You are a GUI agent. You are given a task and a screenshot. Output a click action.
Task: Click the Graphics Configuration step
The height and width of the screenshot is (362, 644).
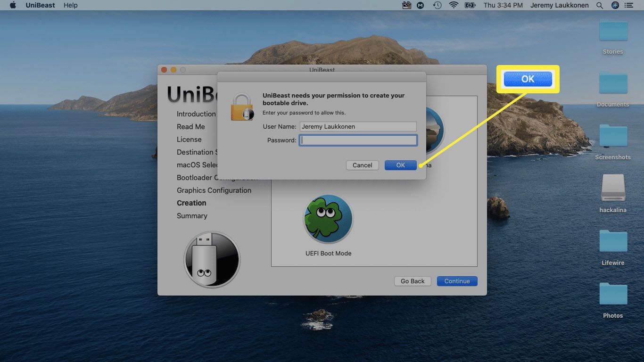214,190
